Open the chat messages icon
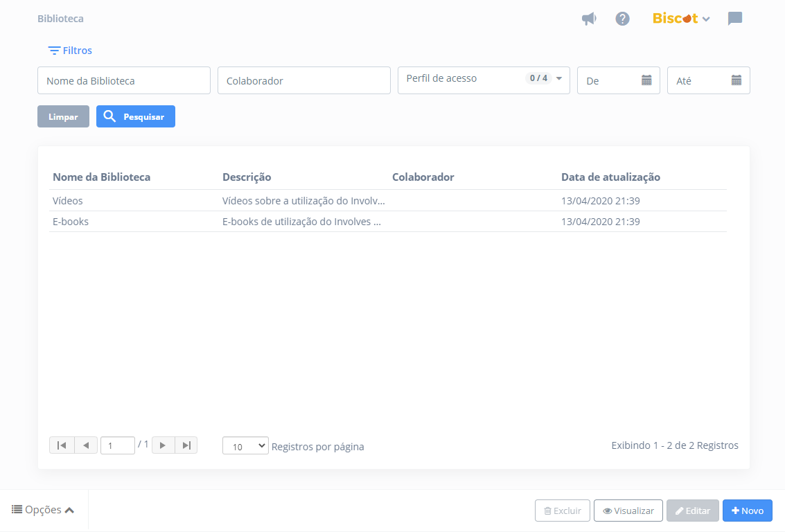 pos(734,19)
